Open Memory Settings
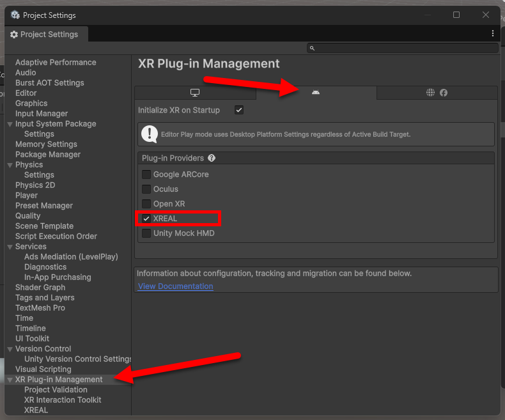Image resolution: width=505 pixels, height=420 pixels. pos(46,144)
